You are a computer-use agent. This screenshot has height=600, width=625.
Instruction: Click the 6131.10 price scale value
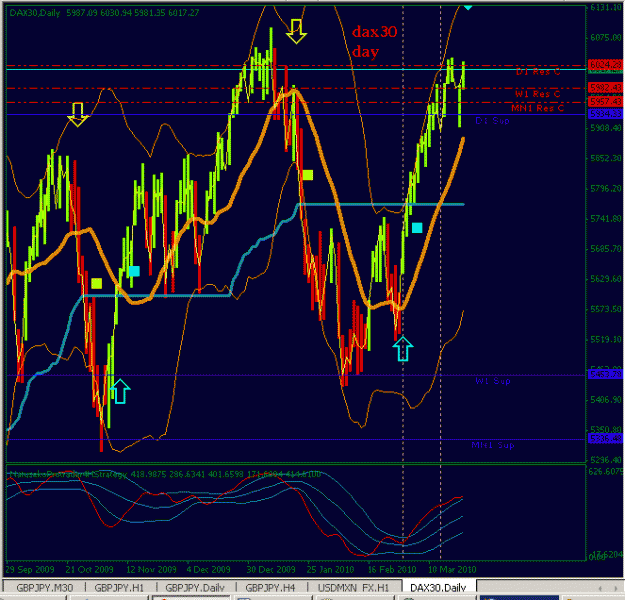(606, 7)
